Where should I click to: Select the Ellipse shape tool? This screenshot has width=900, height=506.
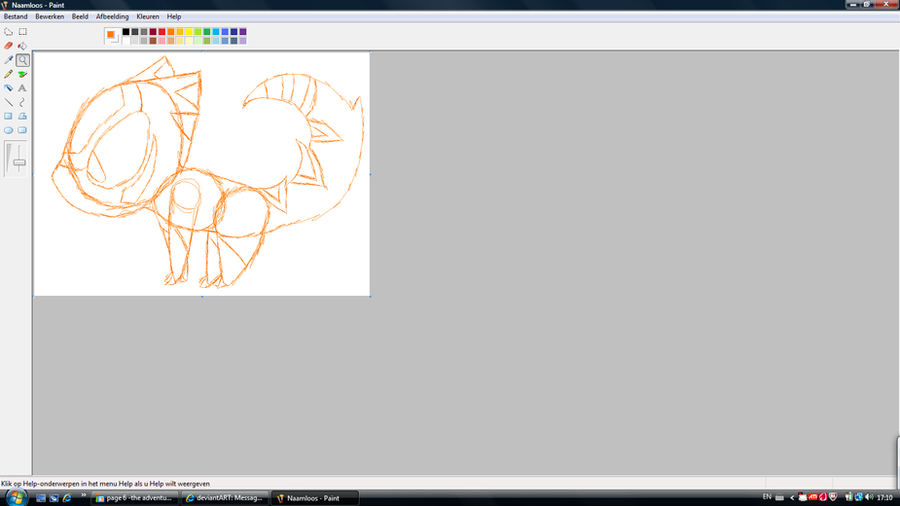[8, 130]
